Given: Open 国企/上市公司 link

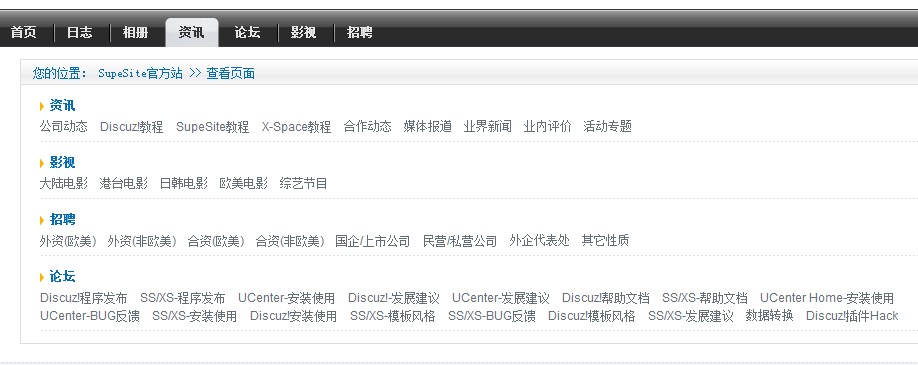Looking at the screenshot, I should pos(373,240).
